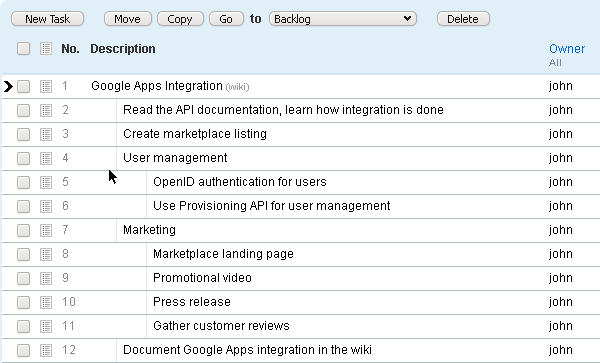Click the notes icon in header row
600x363 pixels.
click(x=46, y=49)
